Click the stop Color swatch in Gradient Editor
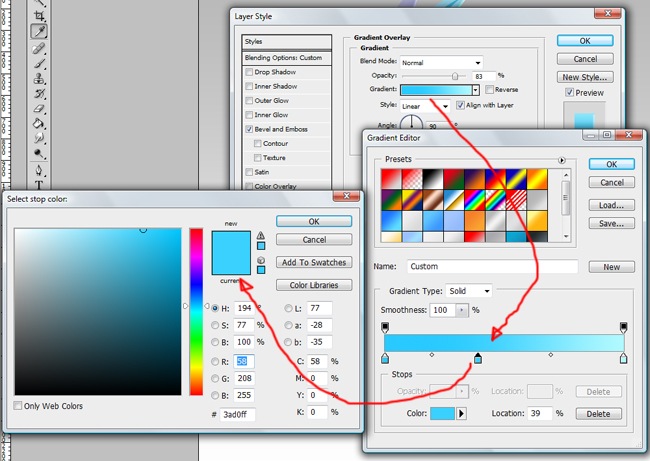 tap(441, 413)
